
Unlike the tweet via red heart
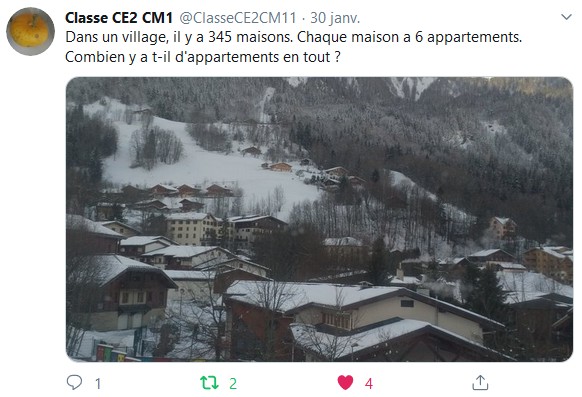point(345,383)
